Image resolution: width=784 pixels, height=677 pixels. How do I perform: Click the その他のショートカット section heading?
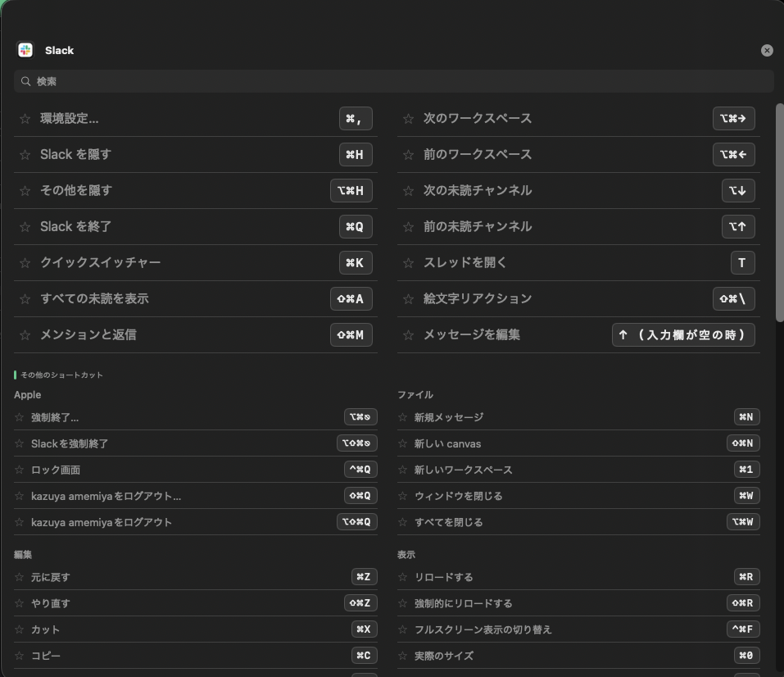point(61,375)
